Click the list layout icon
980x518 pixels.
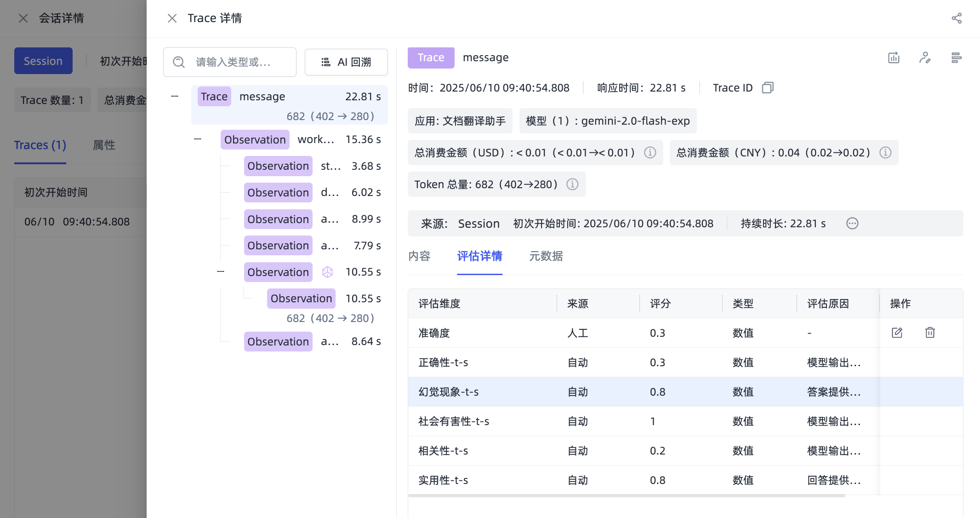tap(956, 58)
